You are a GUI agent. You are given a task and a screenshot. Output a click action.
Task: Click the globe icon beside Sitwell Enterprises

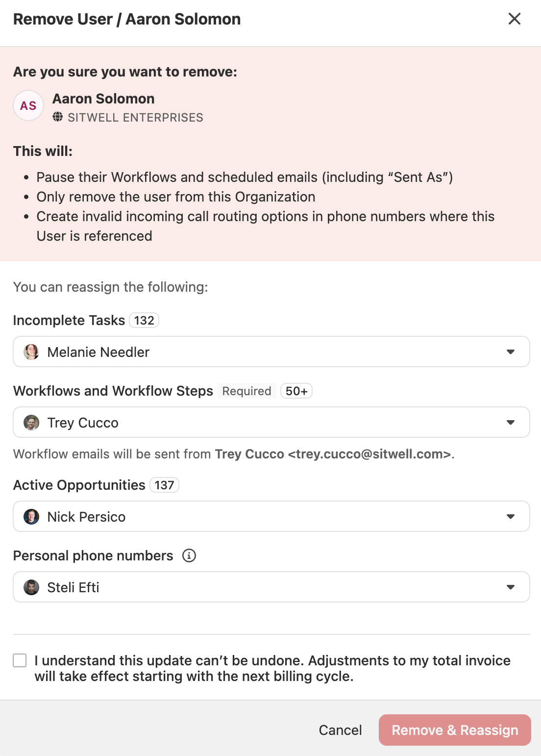[58, 117]
